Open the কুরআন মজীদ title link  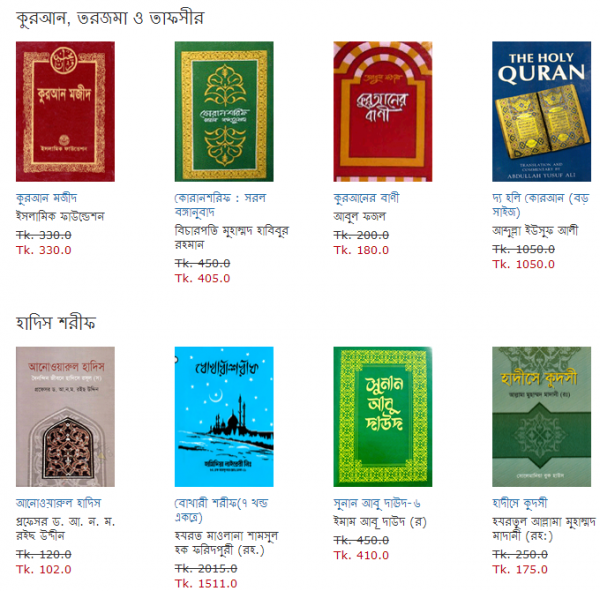pos(46,198)
